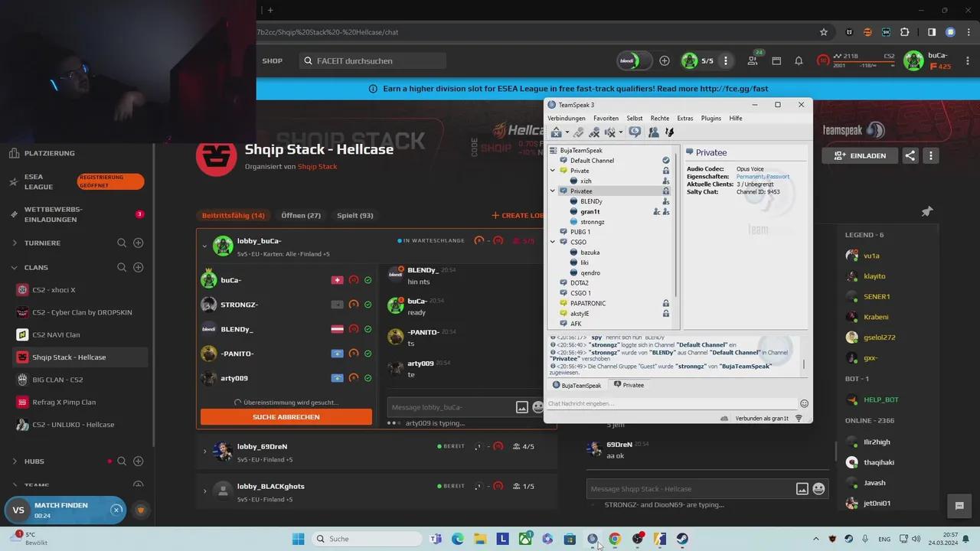980x551 pixels.
Task: Click share icon next to Einladen
Action: point(910,155)
